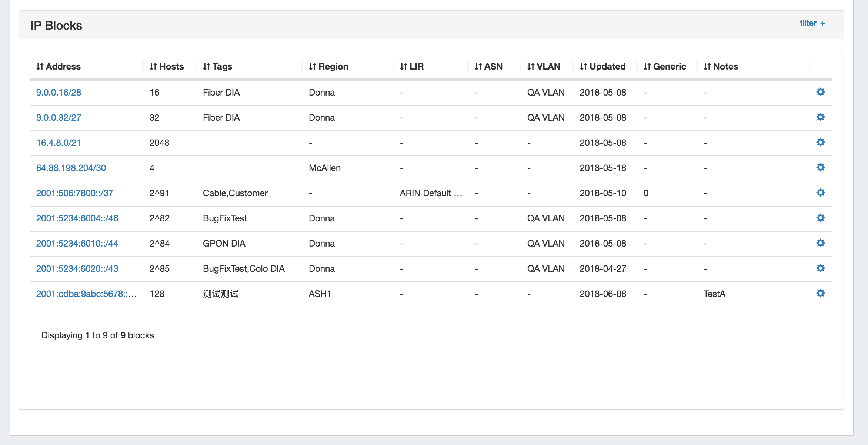The height and width of the screenshot is (445, 868).
Task: Sort by Region column header
Action: [328, 67]
